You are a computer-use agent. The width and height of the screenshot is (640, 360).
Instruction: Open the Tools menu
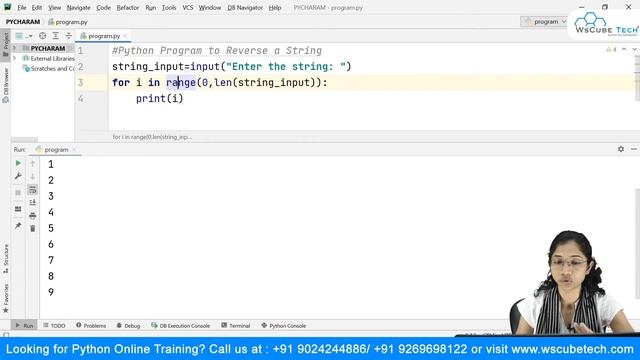(x=169, y=7)
